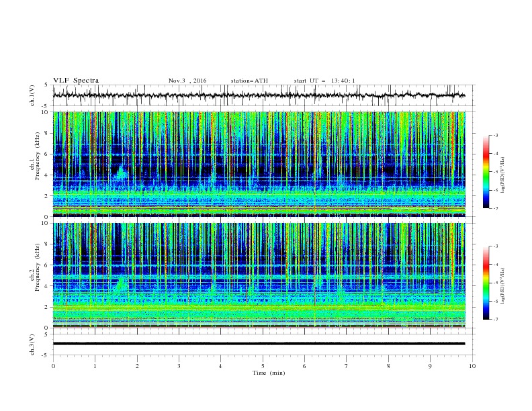Click the "-7" label on ch.1 colorbar

[496, 208]
